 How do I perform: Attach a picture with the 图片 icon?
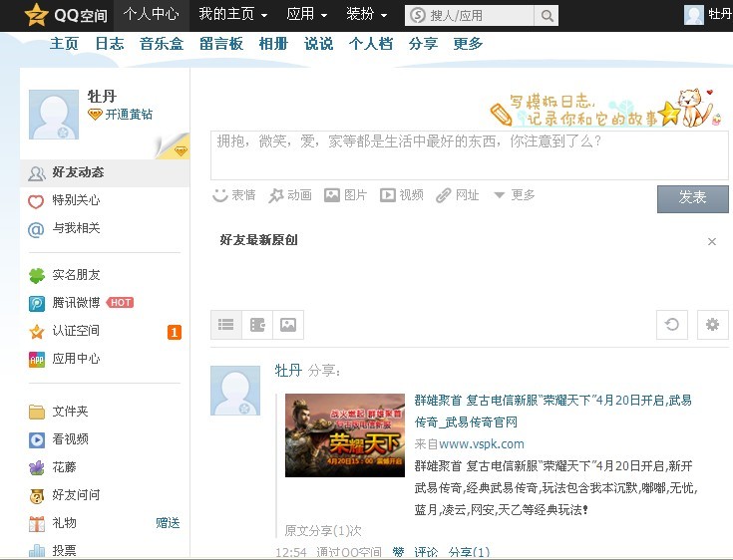point(332,195)
